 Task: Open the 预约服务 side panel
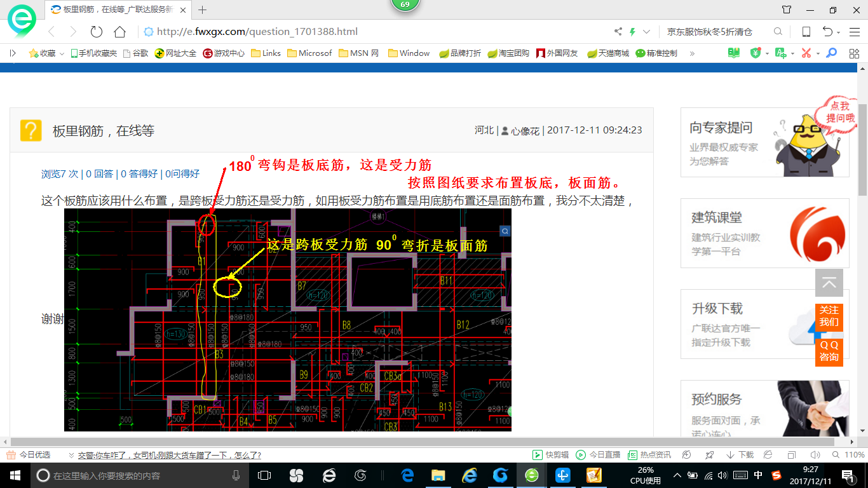point(764,409)
